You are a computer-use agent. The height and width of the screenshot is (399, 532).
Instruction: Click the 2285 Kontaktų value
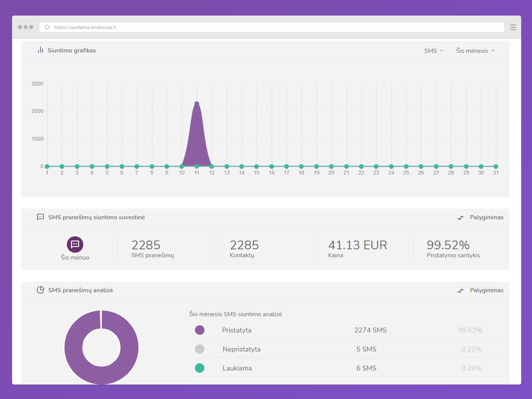click(244, 245)
